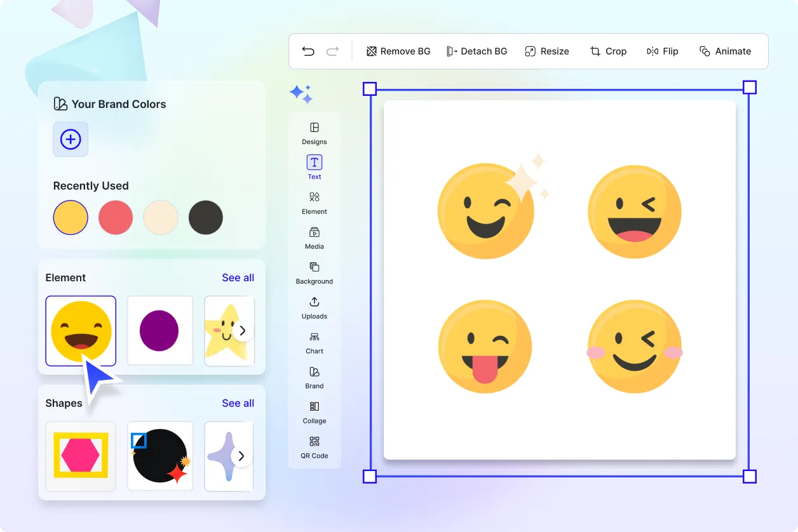Screen dimensions: 798x532
Task: Click Detach BG on the toolbar
Action: pos(477,51)
